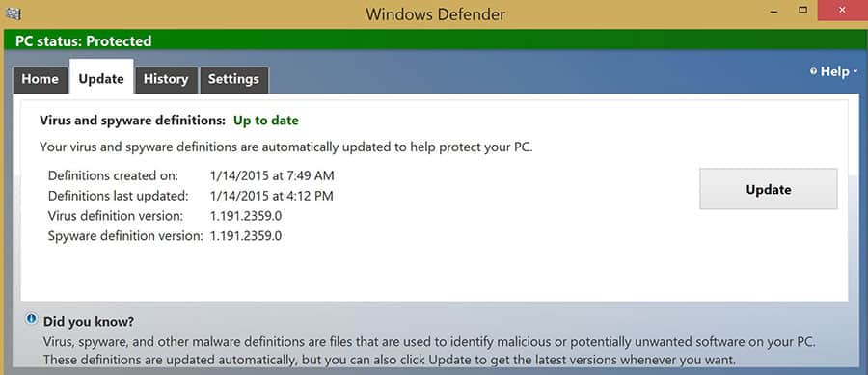Screen dimensions: 868x375
Task: Close the Windows Defender window
Action: [x=842, y=11]
